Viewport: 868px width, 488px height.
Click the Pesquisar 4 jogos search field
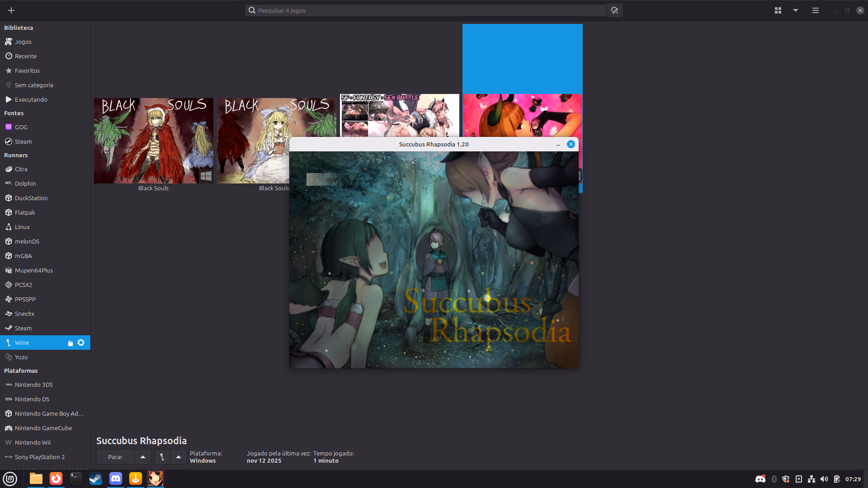click(425, 10)
